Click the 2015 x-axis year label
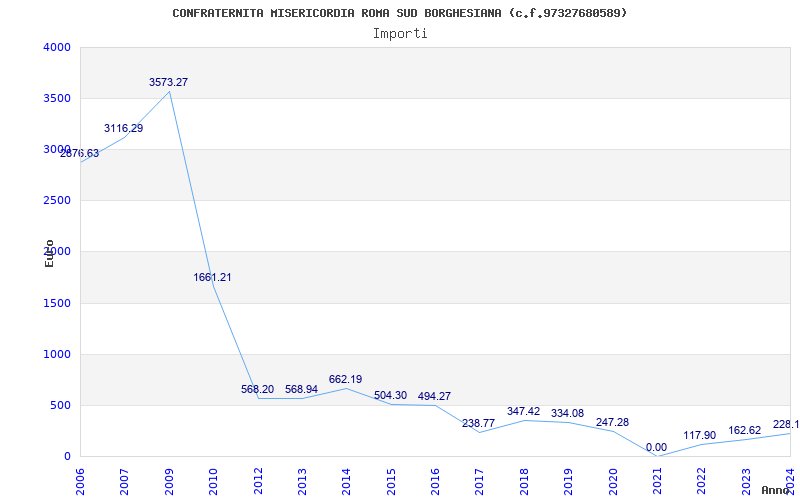Viewport: 800px width, 500px height. click(391, 482)
